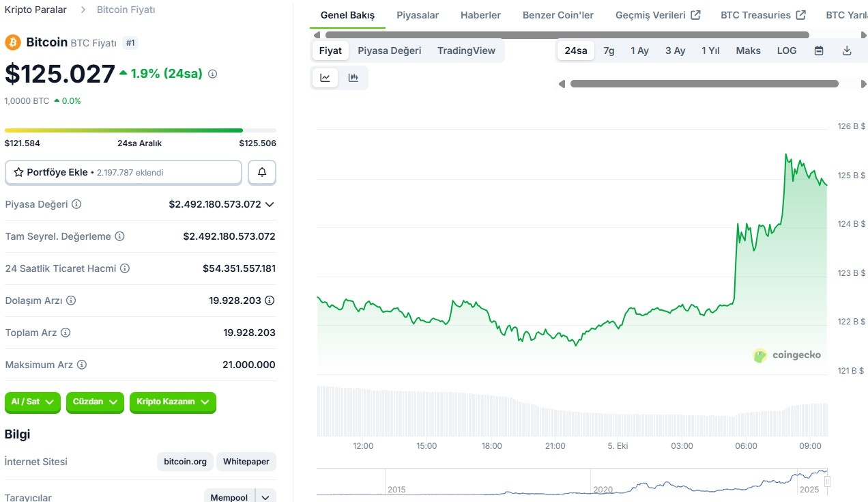Expand Mempool explorers dropdown arrow
This screenshot has height=502, width=868.
pyautogui.click(x=266, y=497)
